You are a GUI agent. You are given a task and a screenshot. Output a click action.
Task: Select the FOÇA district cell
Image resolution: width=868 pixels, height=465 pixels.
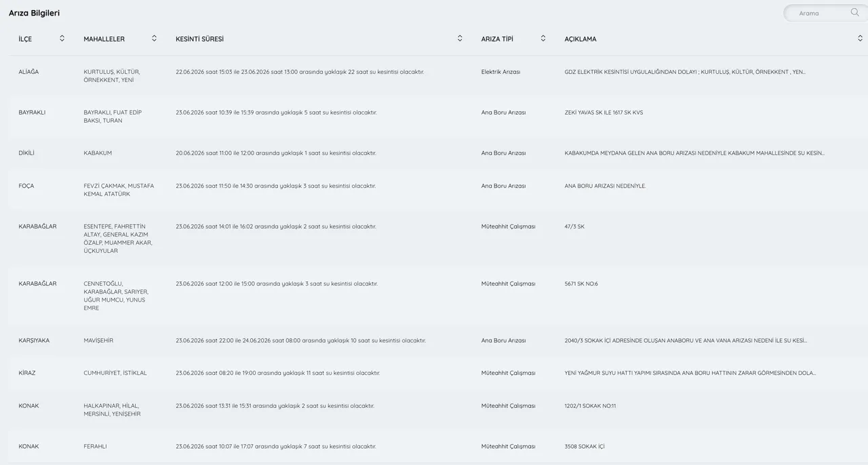tap(26, 186)
